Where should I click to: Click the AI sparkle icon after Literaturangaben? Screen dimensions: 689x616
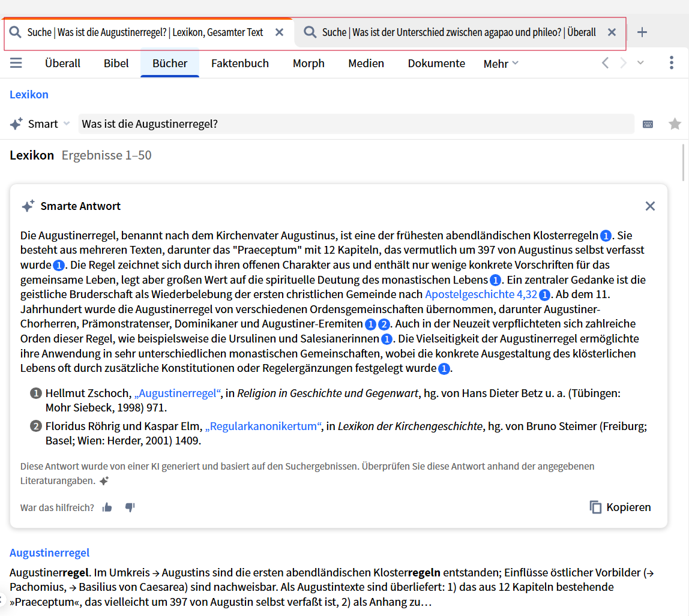tap(104, 481)
